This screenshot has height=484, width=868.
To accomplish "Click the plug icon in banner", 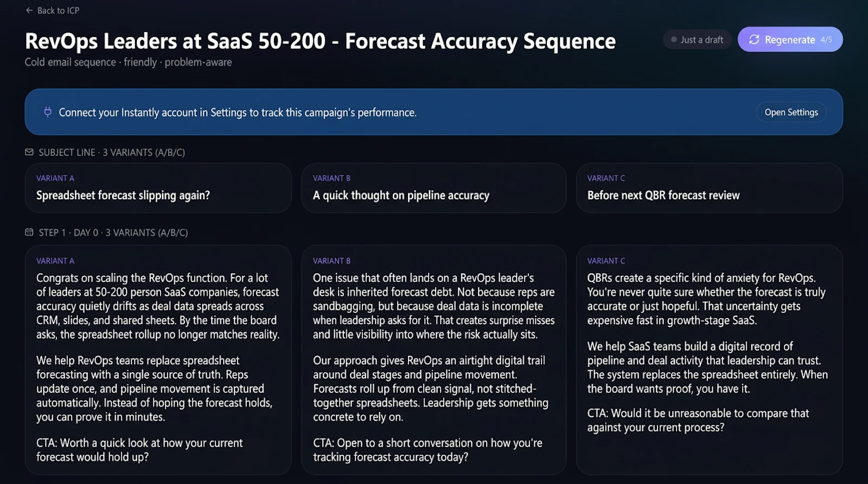I will 48,112.
